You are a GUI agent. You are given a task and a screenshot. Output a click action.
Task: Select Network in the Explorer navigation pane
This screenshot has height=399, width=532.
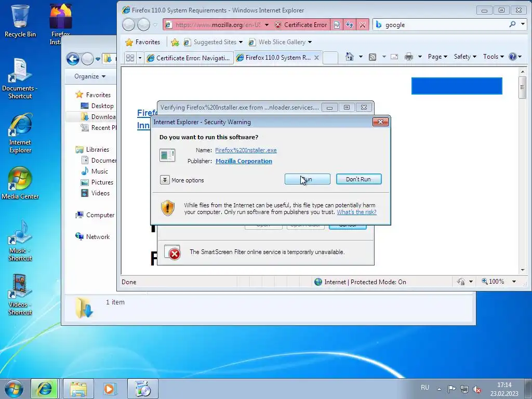(x=92, y=236)
